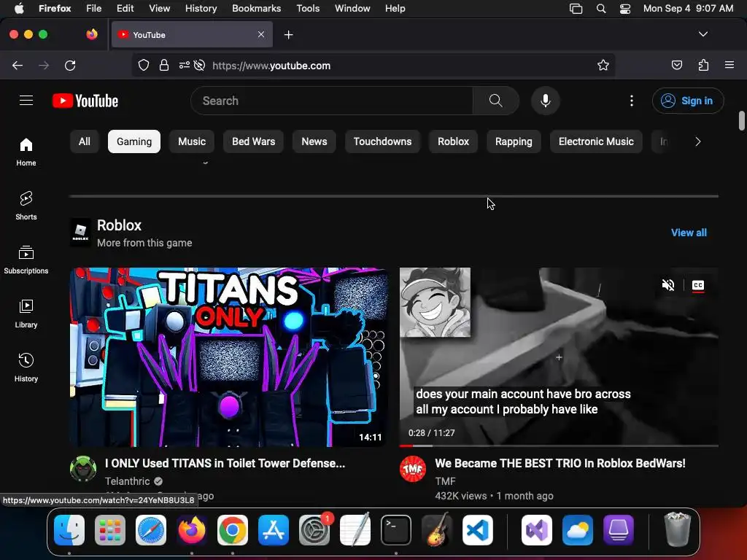Select the Roblox filter chip
747x560 pixels.
pyautogui.click(x=454, y=141)
